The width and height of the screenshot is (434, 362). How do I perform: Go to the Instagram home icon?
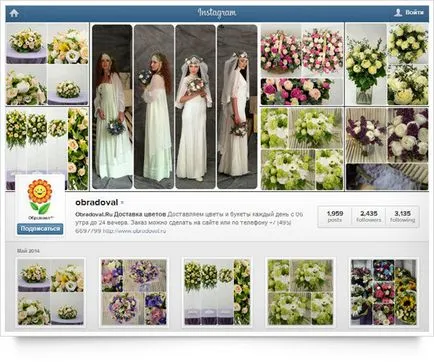[x=14, y=13]
